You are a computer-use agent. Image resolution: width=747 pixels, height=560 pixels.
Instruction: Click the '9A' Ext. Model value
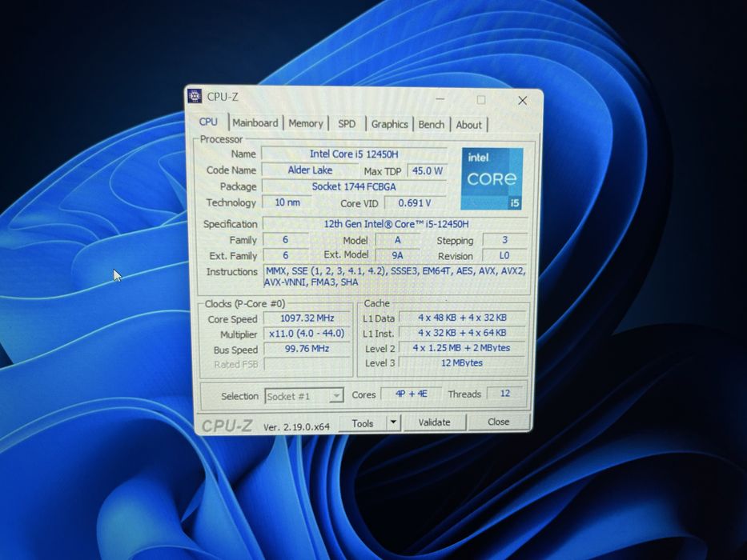coord(397,256)
